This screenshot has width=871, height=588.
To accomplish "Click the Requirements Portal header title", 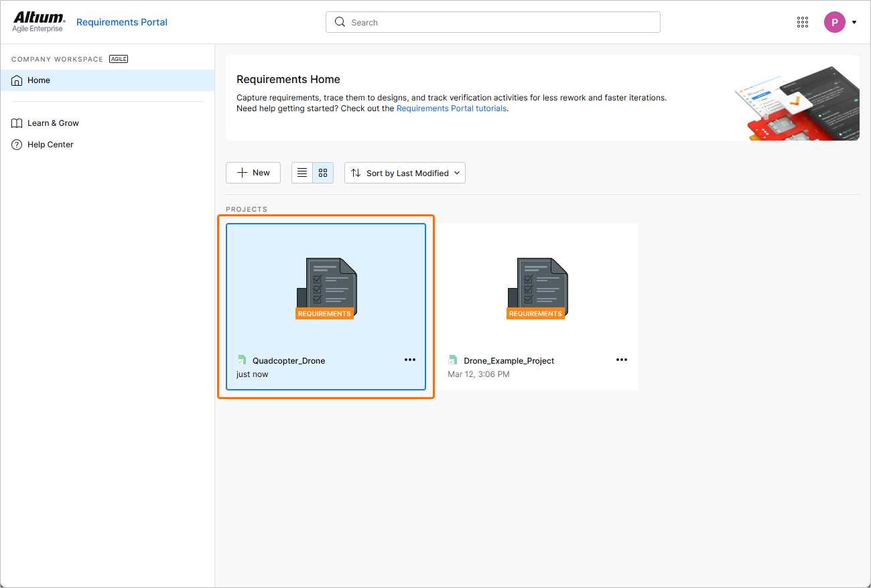I will click(122, 22).
